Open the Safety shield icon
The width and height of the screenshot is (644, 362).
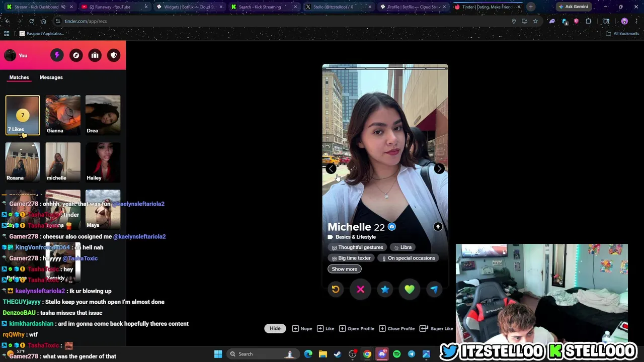point(114,55)
